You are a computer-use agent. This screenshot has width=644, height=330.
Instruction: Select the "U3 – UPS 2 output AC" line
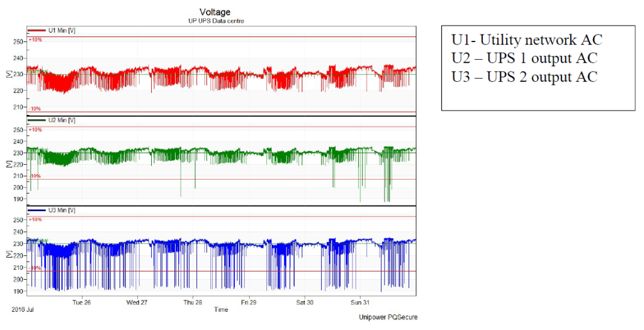coord(524,77)
